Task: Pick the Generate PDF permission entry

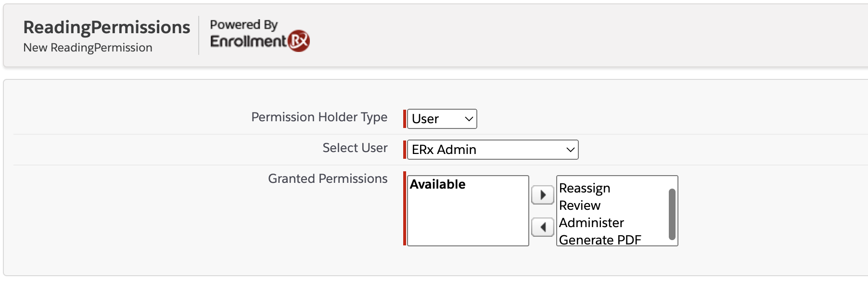Action: point(600,240)
